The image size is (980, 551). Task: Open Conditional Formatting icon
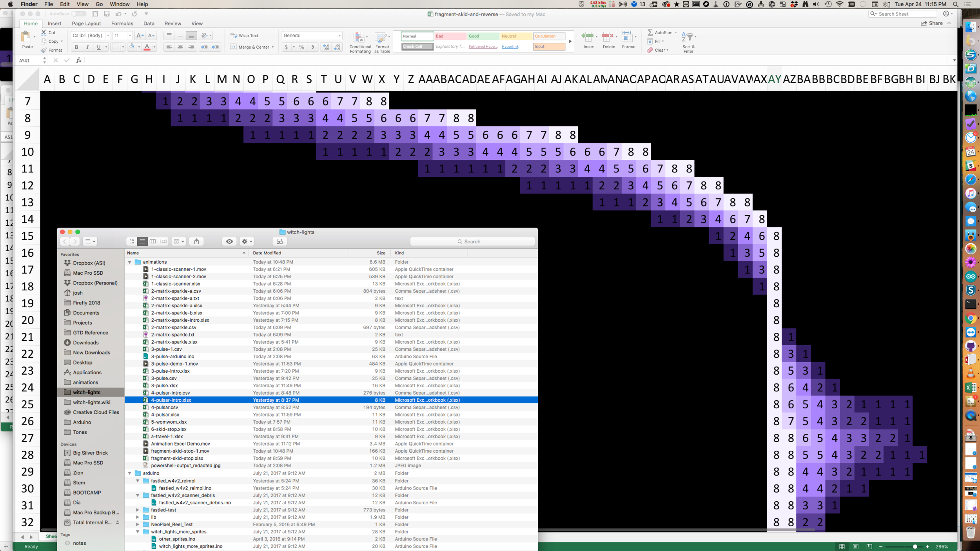[358, 38]
